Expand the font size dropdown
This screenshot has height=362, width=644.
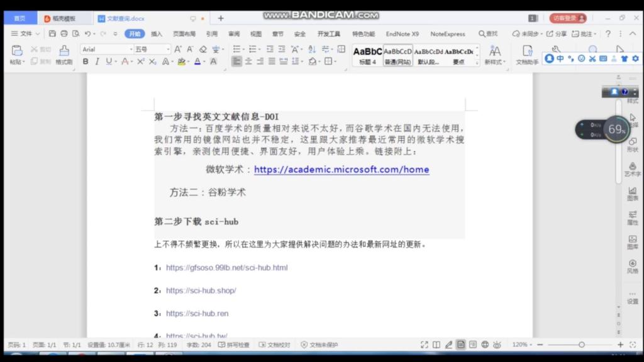[168, 49]
